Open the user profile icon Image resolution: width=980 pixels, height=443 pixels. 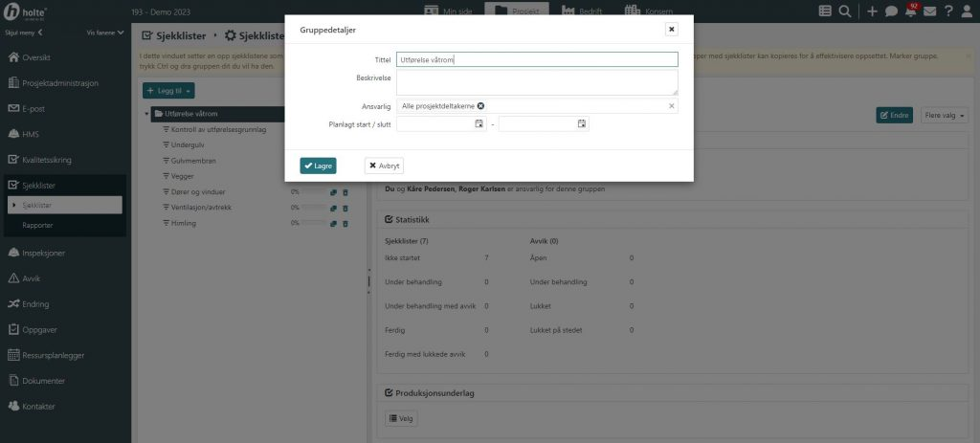968,11
